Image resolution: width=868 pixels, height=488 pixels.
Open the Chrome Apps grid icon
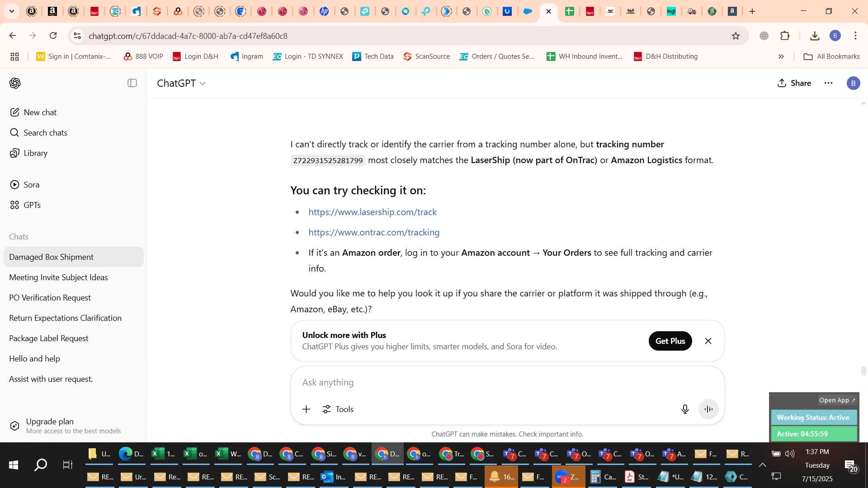[x=14, y=56]
